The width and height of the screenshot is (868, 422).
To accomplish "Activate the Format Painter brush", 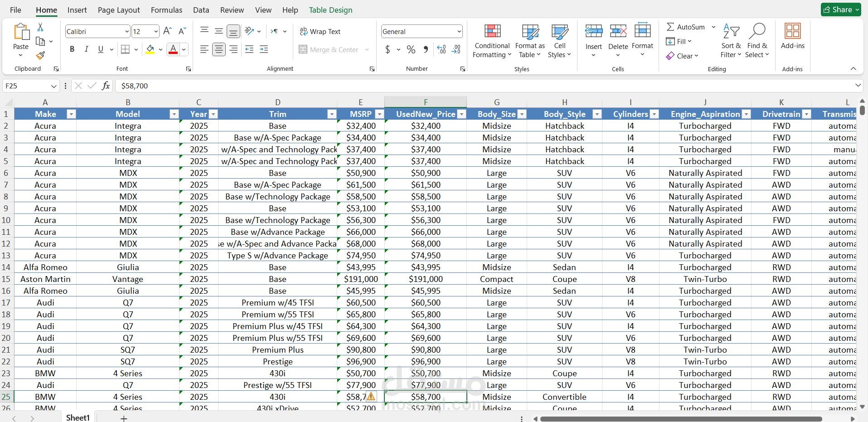I will (x=40, y=55).
